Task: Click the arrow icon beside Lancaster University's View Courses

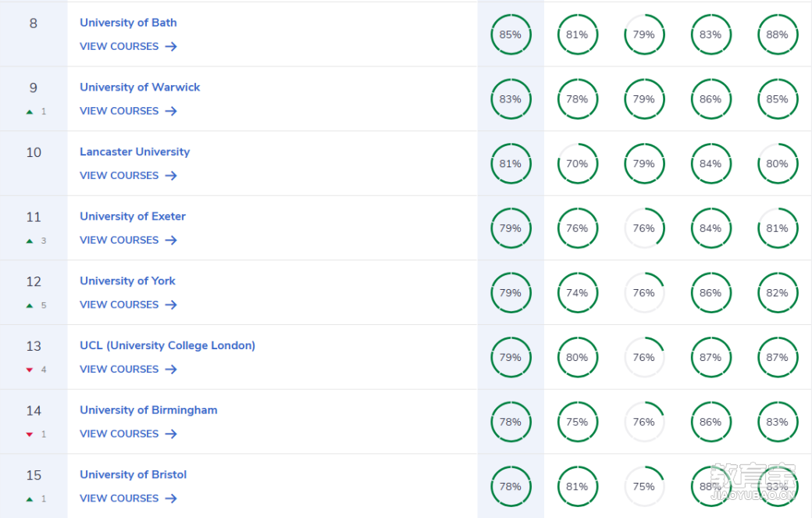Action: tap(171, 176)
